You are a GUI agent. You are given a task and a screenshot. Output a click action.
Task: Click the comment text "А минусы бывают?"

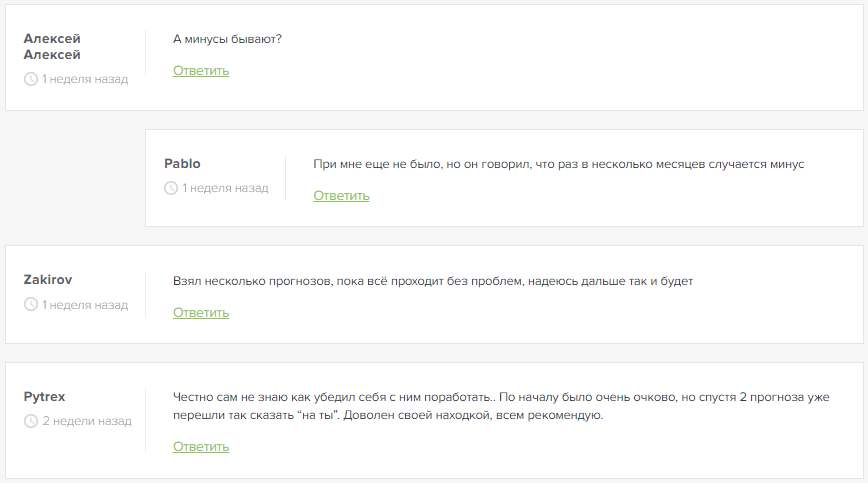[228, 39]
